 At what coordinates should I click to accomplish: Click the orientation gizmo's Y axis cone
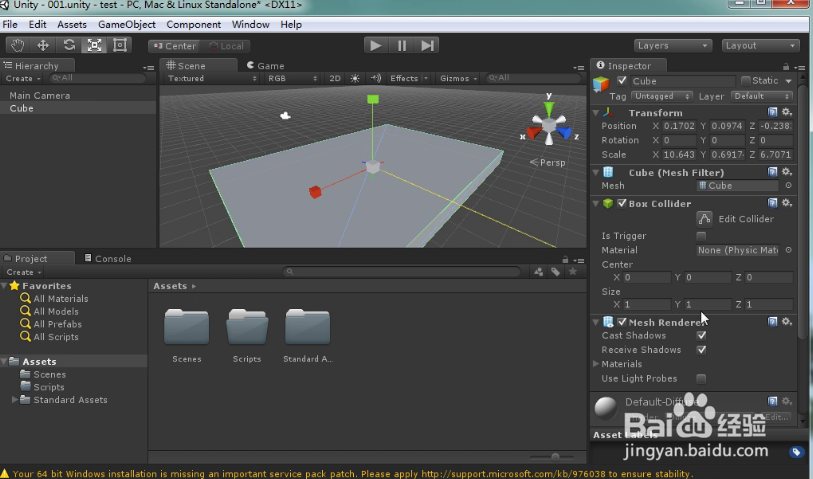549,108
